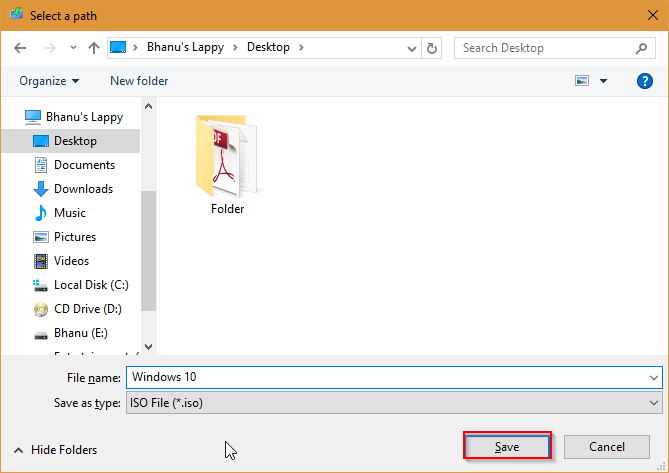Open Downloads in navigation pane
669x473 pixels.
pos(84,189)
